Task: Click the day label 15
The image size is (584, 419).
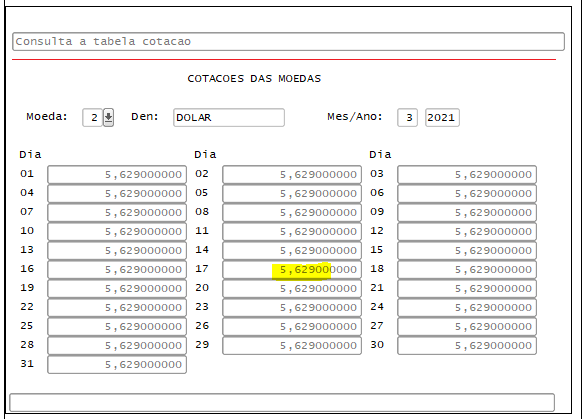Action: click(x=377, y=250)
